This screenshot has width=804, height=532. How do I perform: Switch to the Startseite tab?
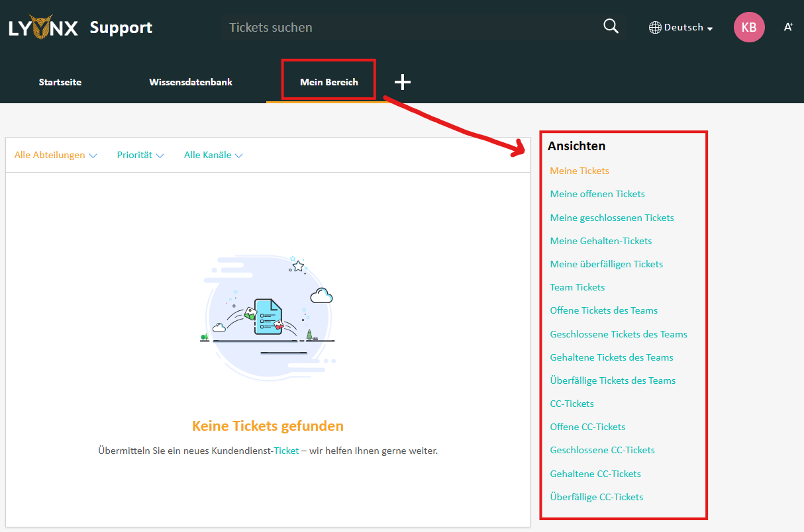tap(60, 82)
